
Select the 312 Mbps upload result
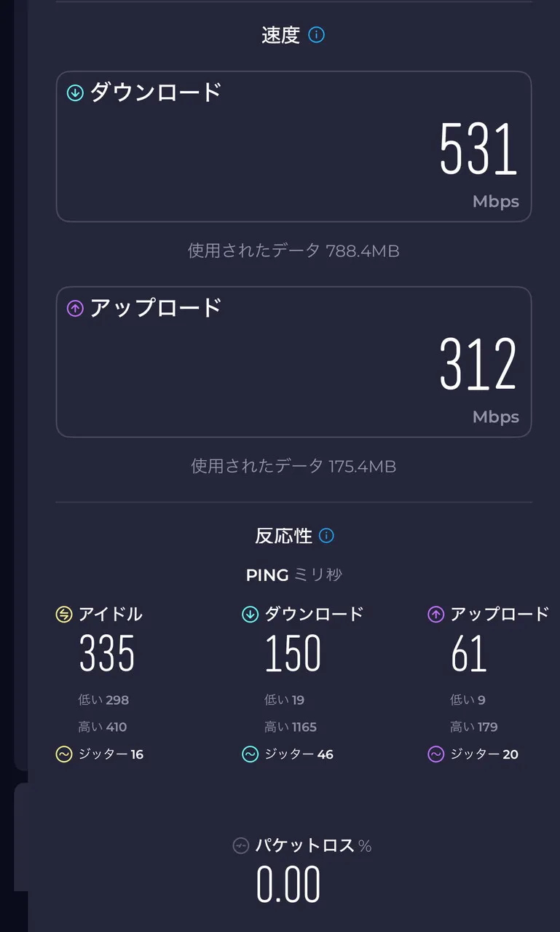(x=478, y=364)
